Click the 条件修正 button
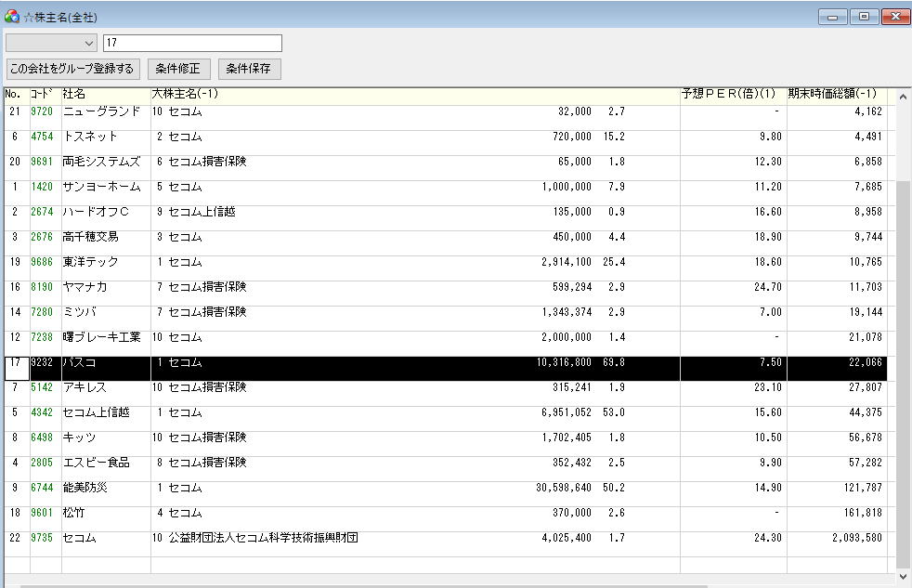Screen dimensions: 912x588 pos(178,69)
